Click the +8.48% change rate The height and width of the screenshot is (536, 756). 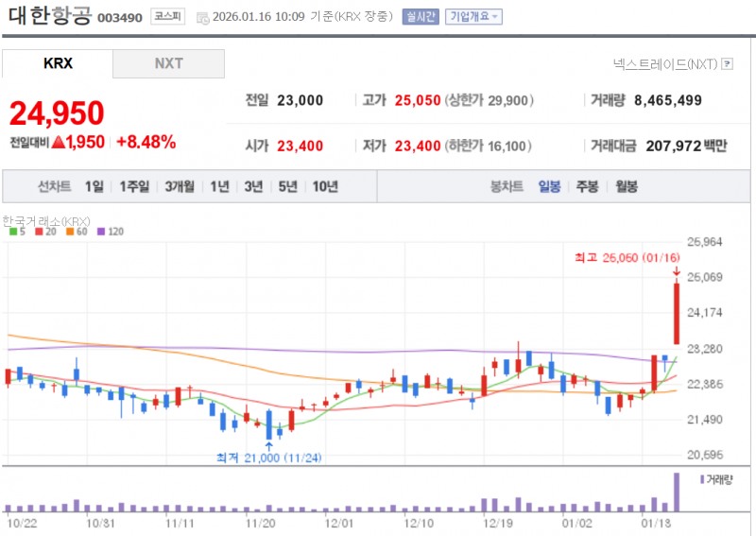[146, 142]
